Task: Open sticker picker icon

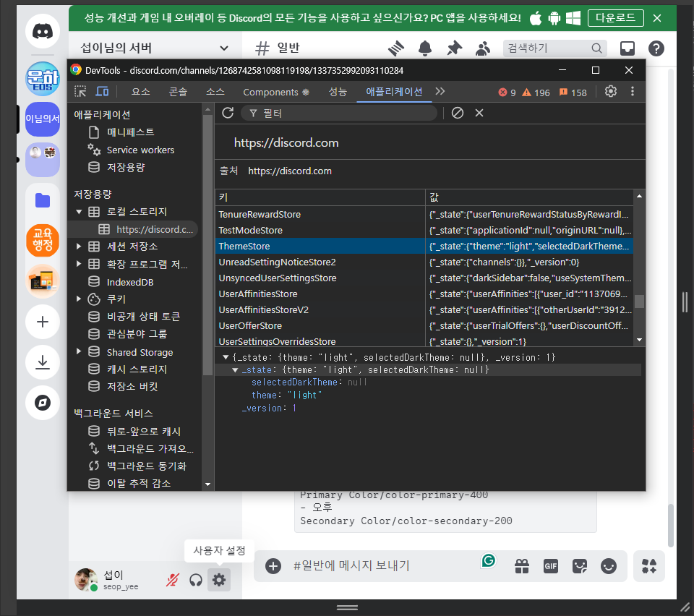Action: click(580, 566)
